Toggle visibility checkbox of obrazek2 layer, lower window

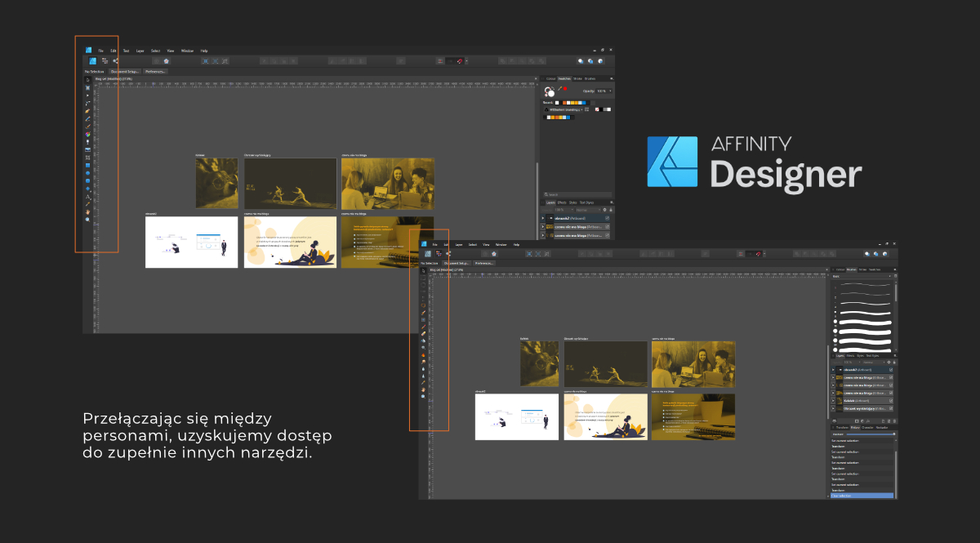(x=891, y=369)
